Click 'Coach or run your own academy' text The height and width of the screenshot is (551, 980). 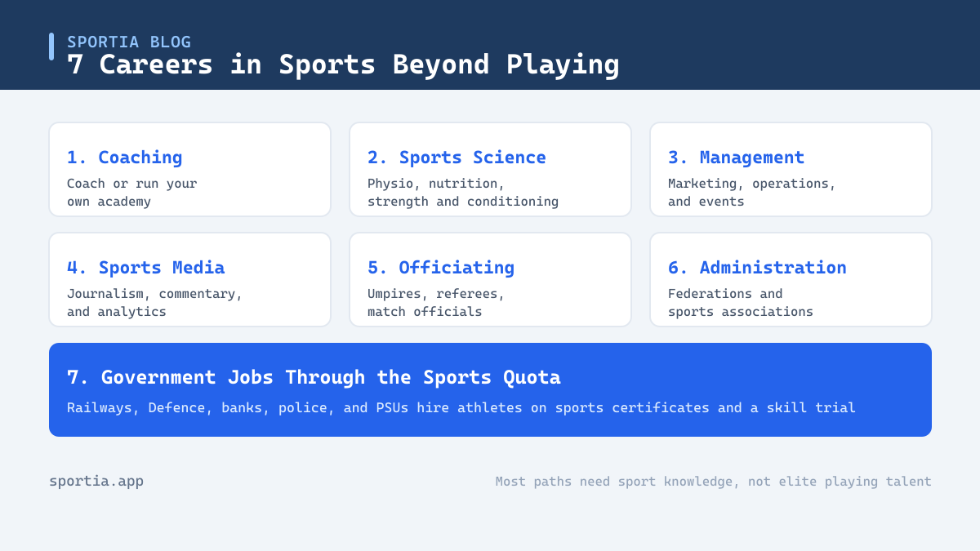(x=132, y=192)
